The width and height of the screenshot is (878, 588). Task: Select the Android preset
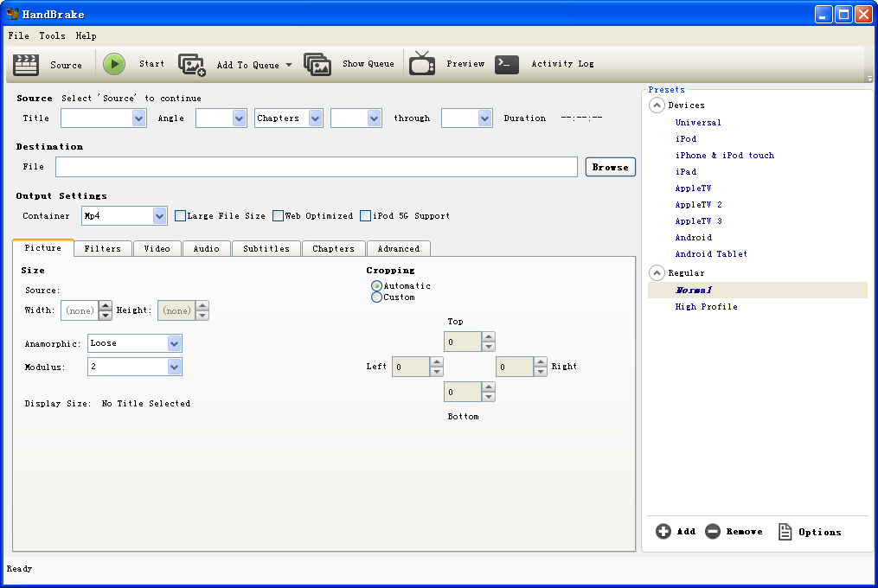pos(694,238)
